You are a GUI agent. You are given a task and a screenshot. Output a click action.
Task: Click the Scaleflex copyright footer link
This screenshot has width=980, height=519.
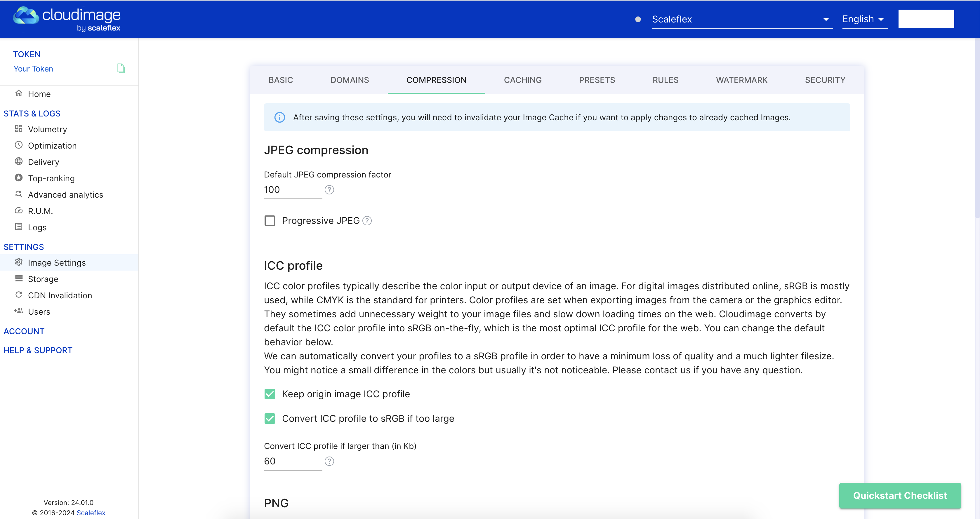91,513
